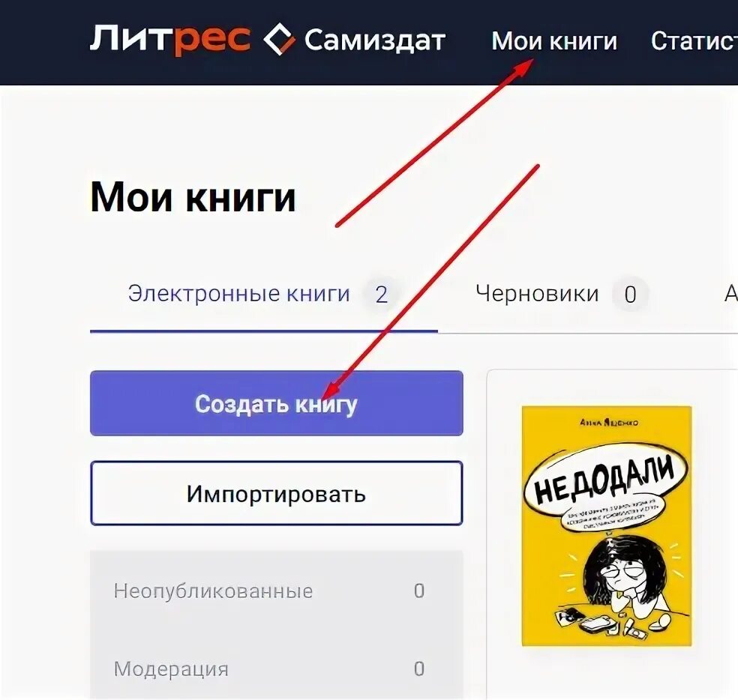
Task: Open Мои книги in top navigation
Action: click(x=554, y=41)
